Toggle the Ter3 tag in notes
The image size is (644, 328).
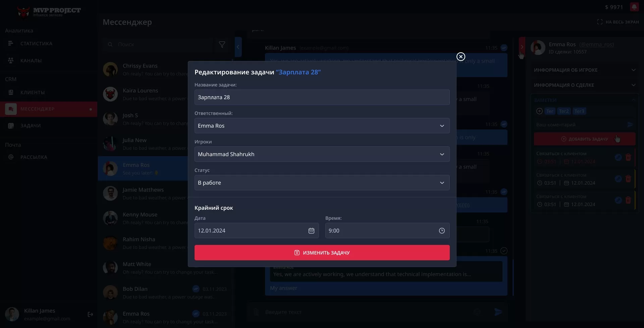tap(580, 111)
